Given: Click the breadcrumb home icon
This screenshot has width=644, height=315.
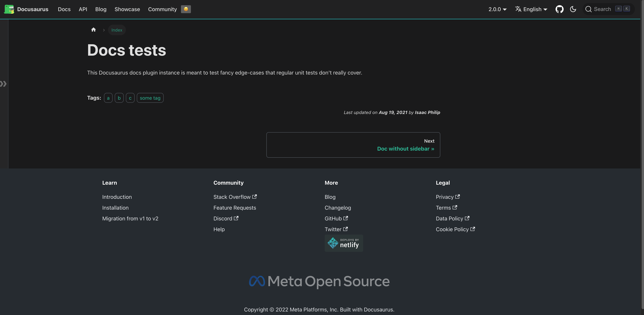Looking at the screenshot, I should 94,30.
